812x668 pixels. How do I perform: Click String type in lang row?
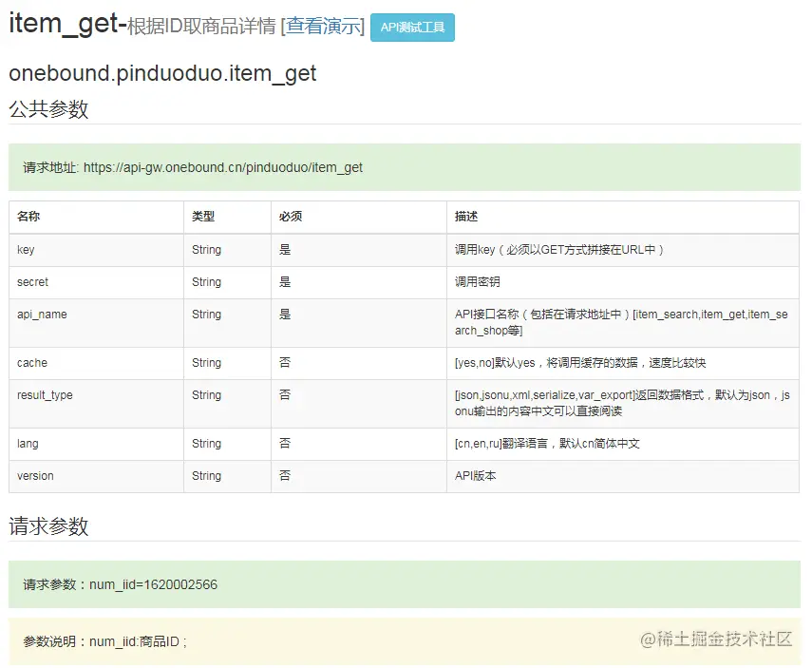point(206,444)
